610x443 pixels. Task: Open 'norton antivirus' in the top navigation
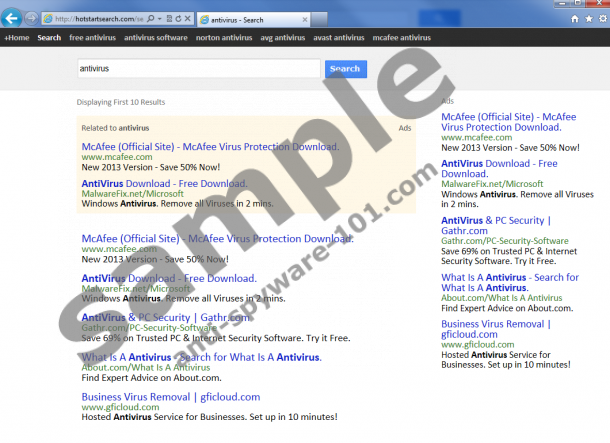[x=224, y=38]
